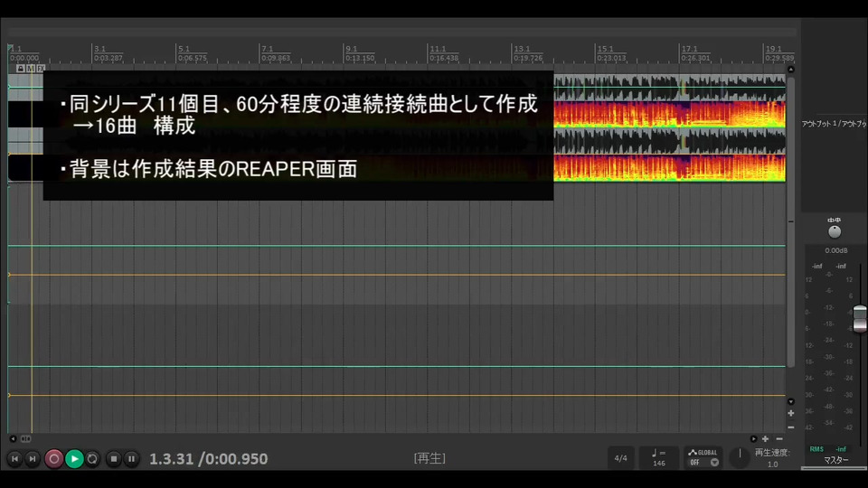Zoom out vertically with minus icon
The height and width of the screenshot is (488, 868).
tap(791, 427)
